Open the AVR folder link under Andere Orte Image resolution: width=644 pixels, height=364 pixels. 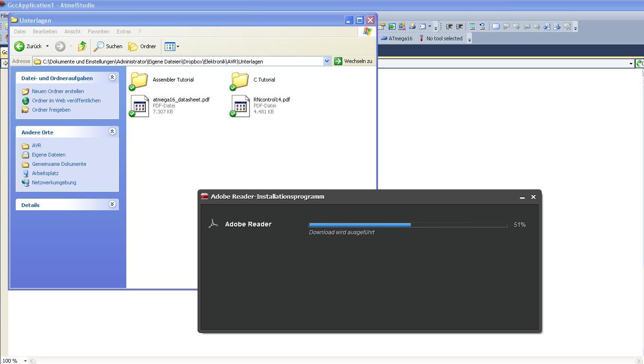(37, 145)
